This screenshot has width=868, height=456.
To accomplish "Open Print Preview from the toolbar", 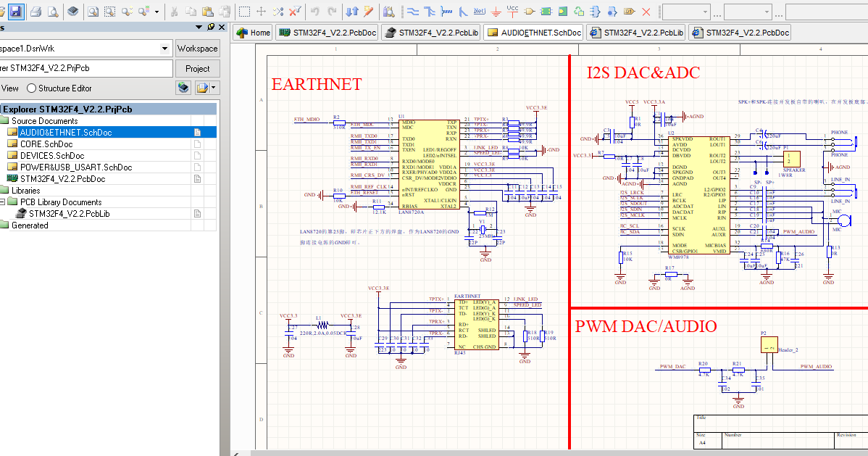I will pos(53,11).
